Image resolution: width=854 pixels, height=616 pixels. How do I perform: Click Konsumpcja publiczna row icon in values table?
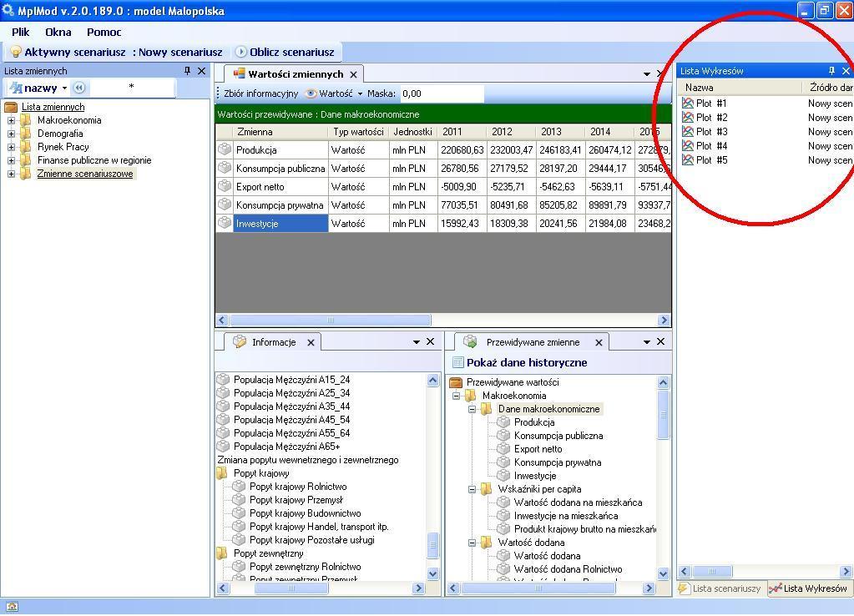point(225,168)
